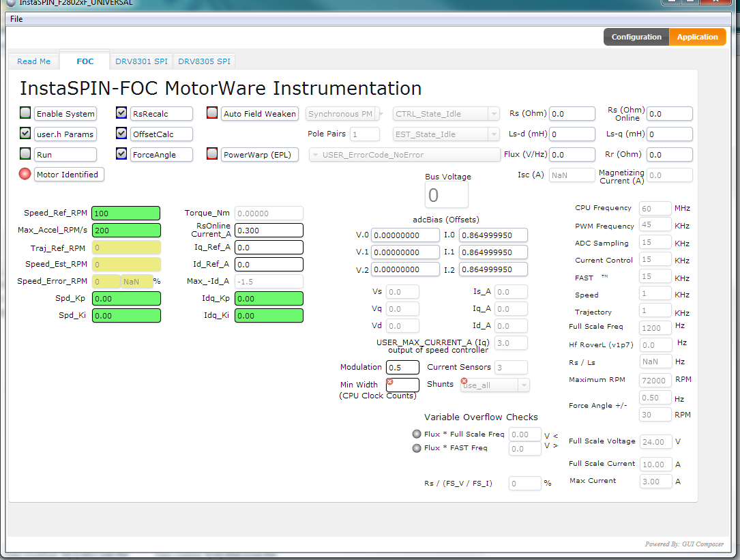Enable the Auto Field Weaken checkbox

pyautogui.click(x=212, y=113)
